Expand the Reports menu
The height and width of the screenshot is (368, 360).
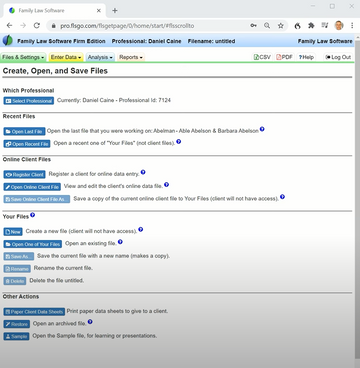[x=131, y=57]
